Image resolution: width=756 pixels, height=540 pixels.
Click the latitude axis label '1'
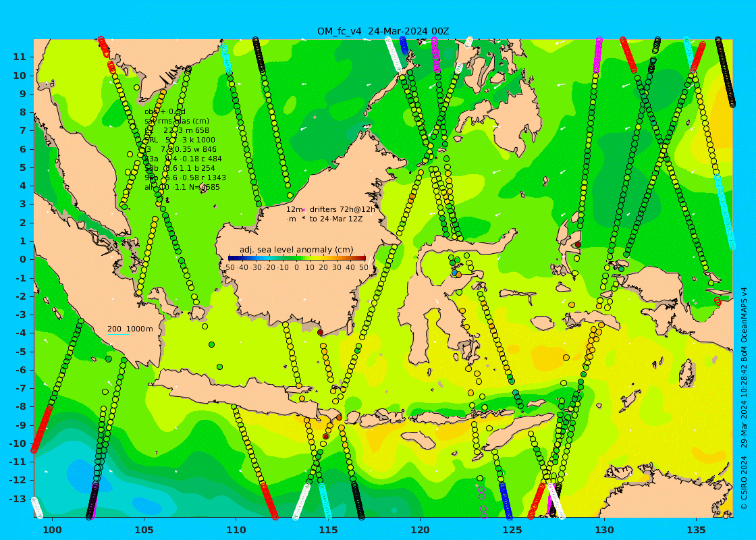pos(22,241)
